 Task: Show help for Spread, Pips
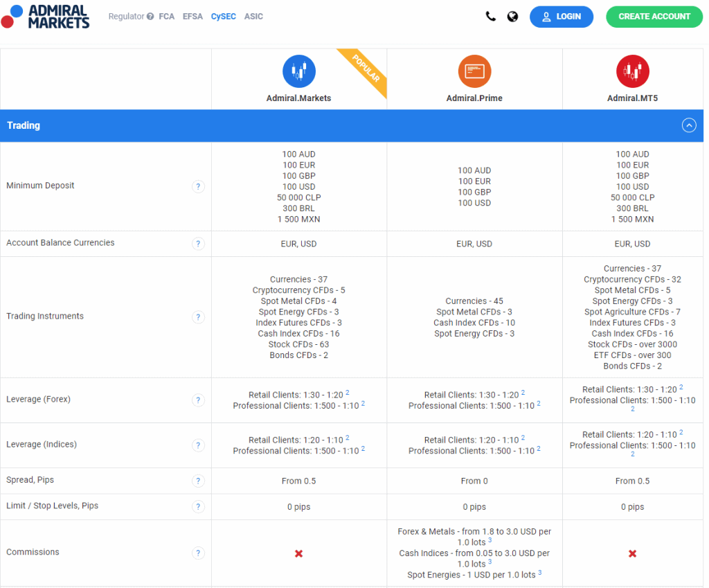tap(198, 481)
